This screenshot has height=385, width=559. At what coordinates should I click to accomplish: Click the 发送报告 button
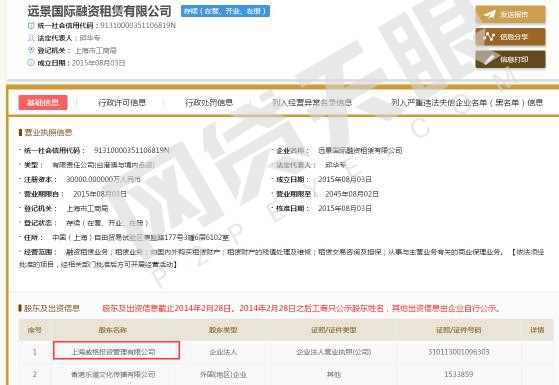(x=510, y=14)
